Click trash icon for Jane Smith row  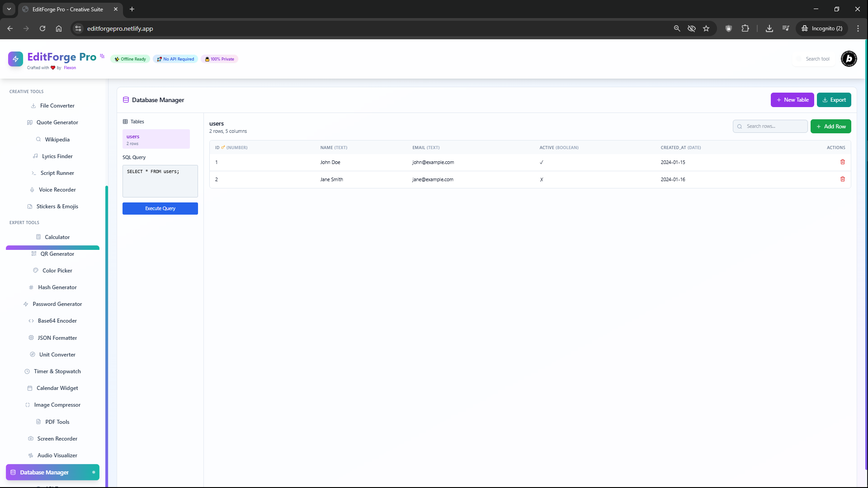tap(842, 179)
